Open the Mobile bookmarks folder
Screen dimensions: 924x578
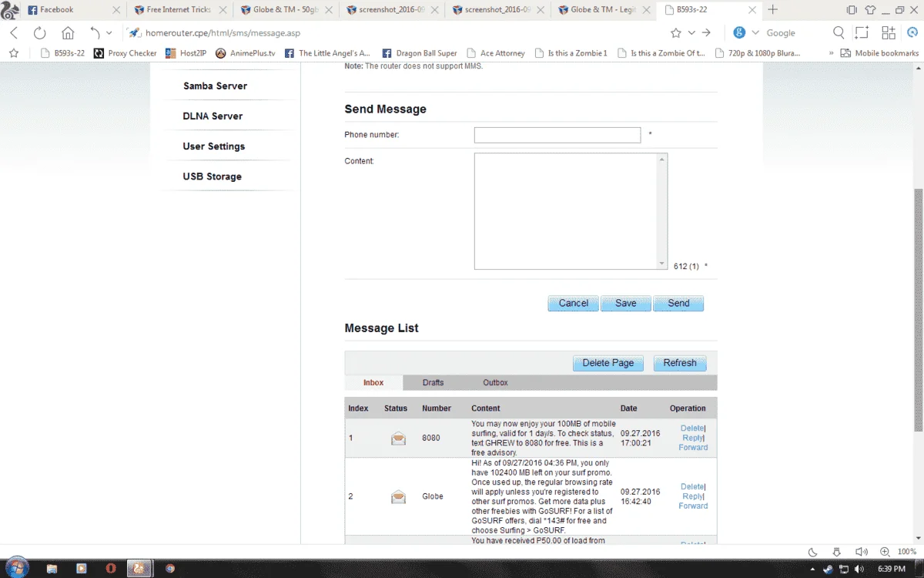click(x=879, y=53)
